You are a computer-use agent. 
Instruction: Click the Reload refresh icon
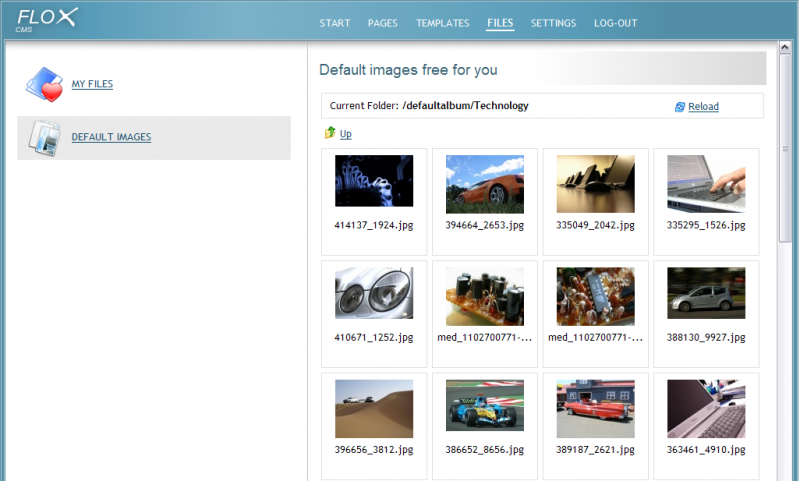(x=680, y=107)
